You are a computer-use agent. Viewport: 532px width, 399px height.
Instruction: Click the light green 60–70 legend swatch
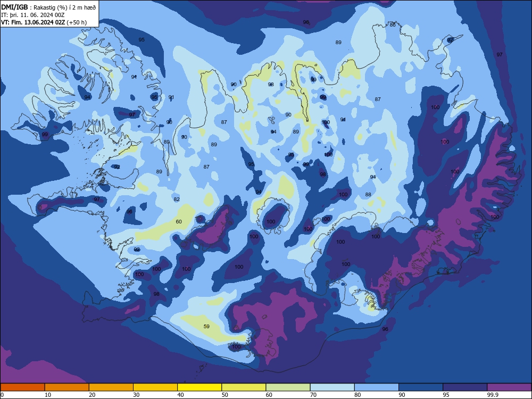click(x=288, y=387)
